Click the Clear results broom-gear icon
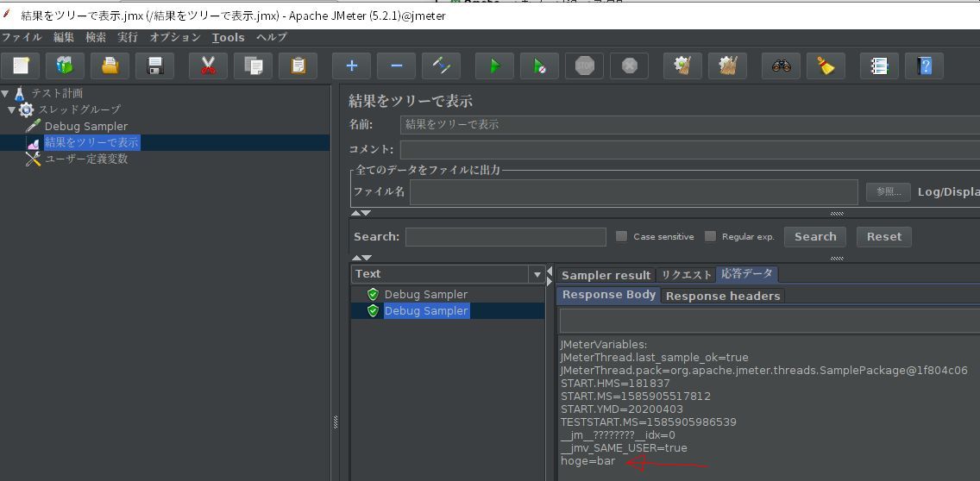Viewport: 980px width, 481px height. 682,66
